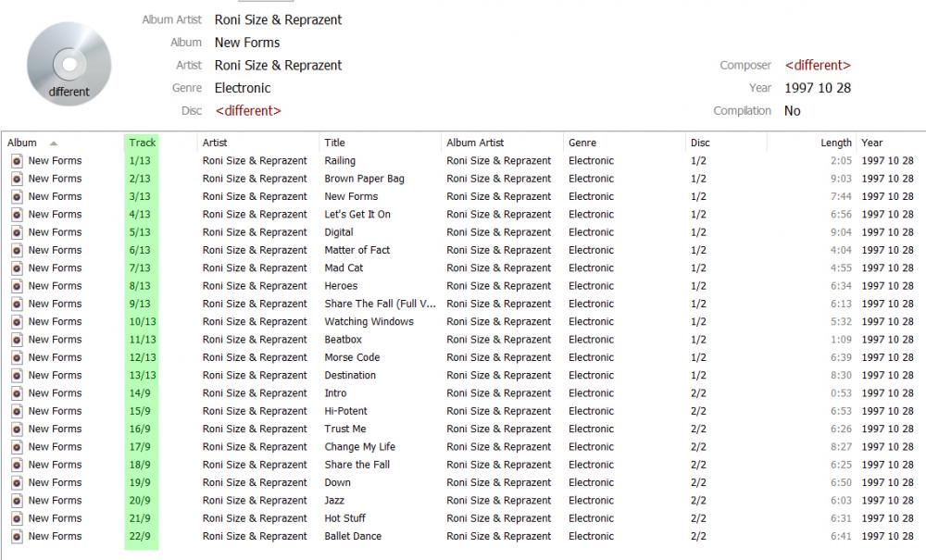The image size is (926, 560).
Task: Click the file icon on the Brown Paper Bag row
Action: tap(17, 179)
